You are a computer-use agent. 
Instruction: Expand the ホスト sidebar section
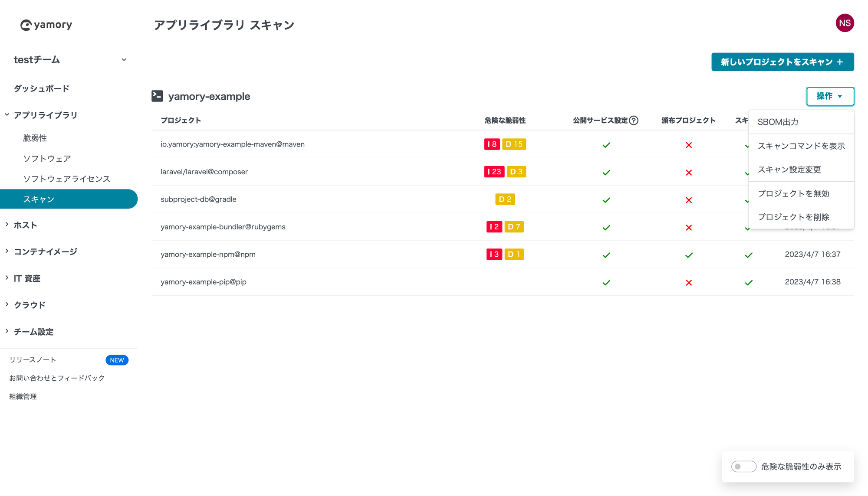point(25,225)
